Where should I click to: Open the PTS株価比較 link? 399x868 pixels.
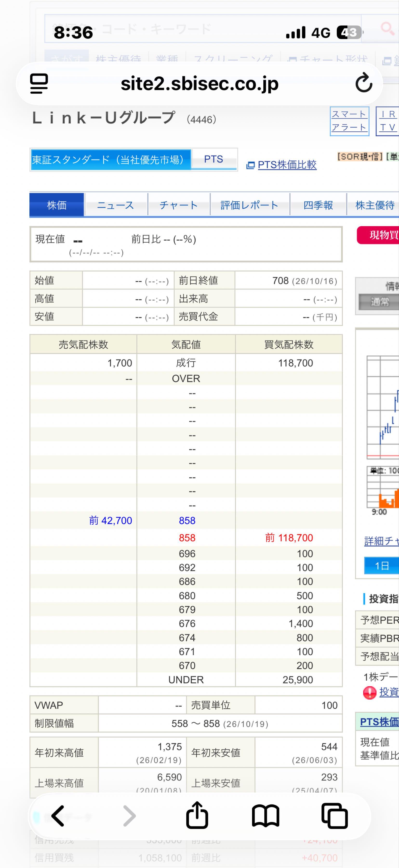click(x=287, y=165)
